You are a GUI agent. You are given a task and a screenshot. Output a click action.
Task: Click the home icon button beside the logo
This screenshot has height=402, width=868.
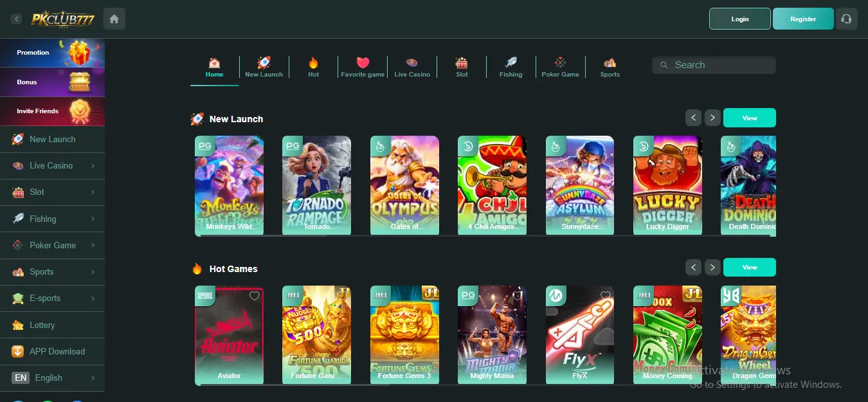pos(114,19)
